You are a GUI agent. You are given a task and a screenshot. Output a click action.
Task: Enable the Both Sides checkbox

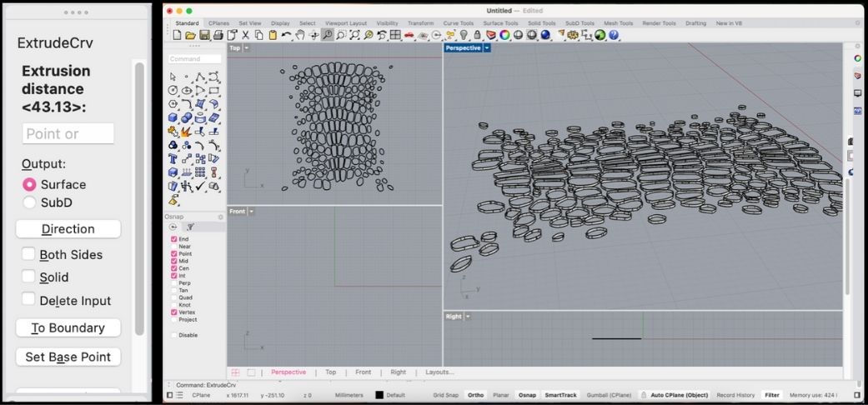pyautogui.click(x=29, y=254)
